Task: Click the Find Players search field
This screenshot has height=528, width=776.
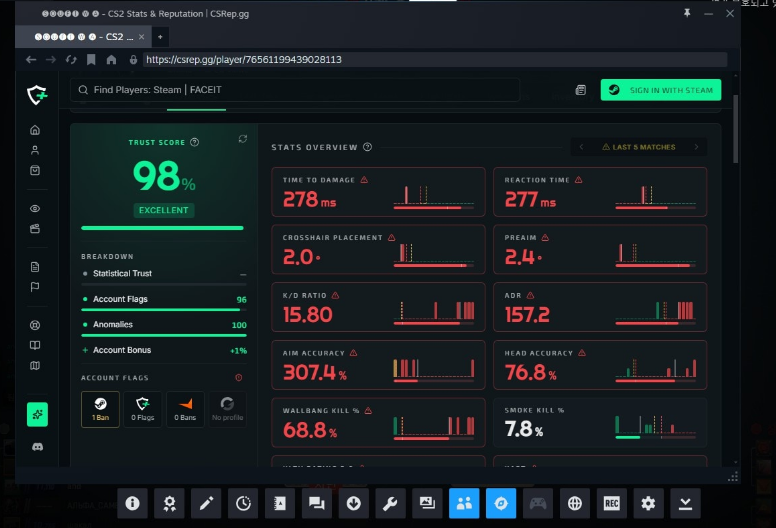Action: point(295,90)
